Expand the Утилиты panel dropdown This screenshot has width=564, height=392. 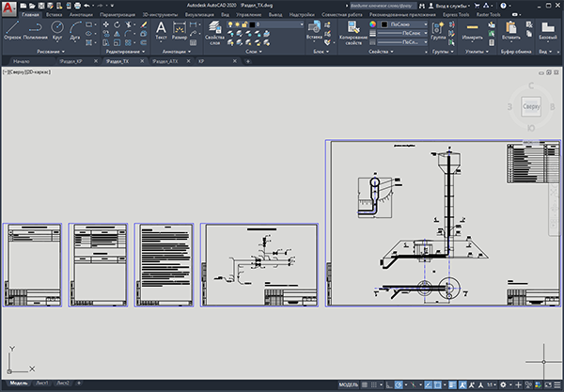pyautogui.click(x=477, y=52)
